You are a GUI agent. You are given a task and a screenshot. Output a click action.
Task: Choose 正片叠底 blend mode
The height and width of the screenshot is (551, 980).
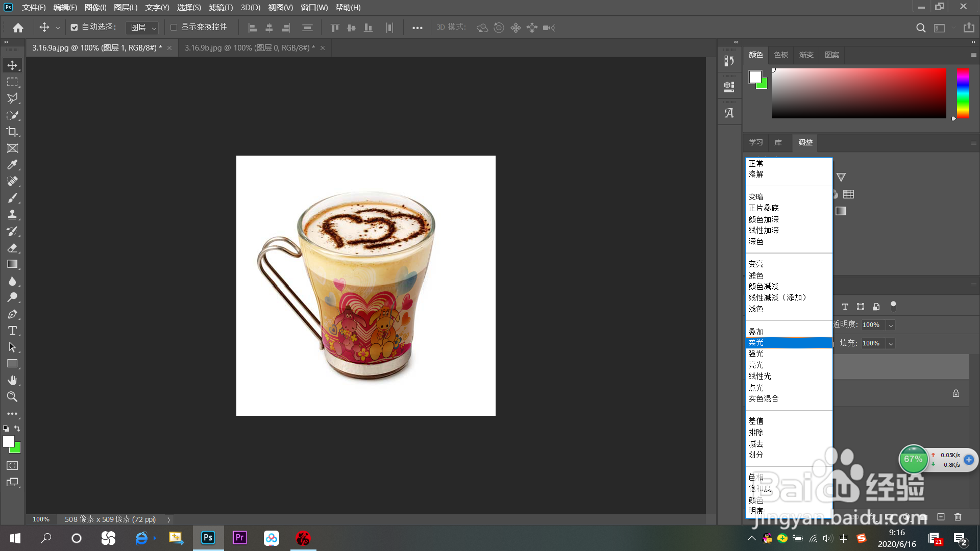[764, 208]
